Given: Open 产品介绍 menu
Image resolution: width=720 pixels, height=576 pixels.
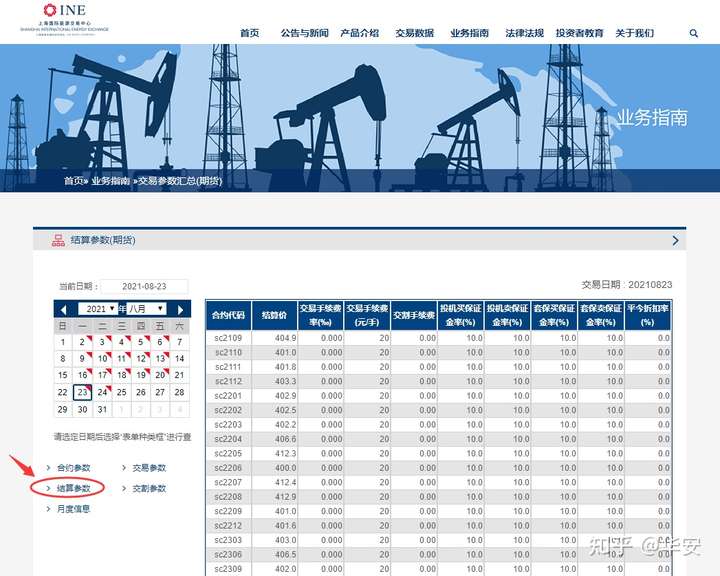Looking at the screenshot, I should (360, 33).
